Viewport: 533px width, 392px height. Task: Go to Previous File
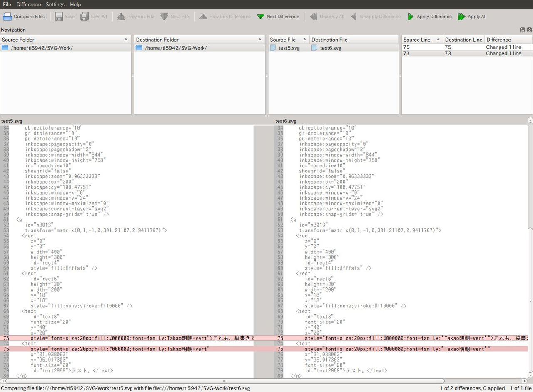pyautogui.click(x=136, y=17)
